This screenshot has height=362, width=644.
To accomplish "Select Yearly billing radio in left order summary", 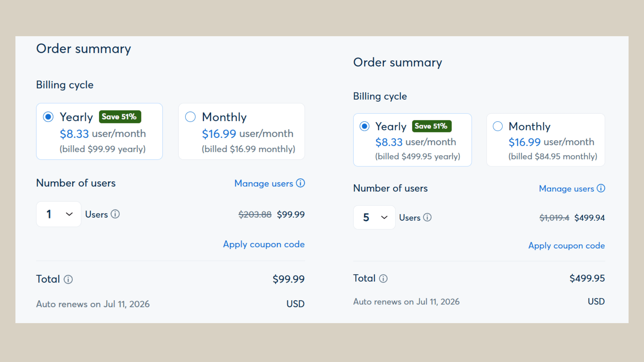I will pos(48,117).
